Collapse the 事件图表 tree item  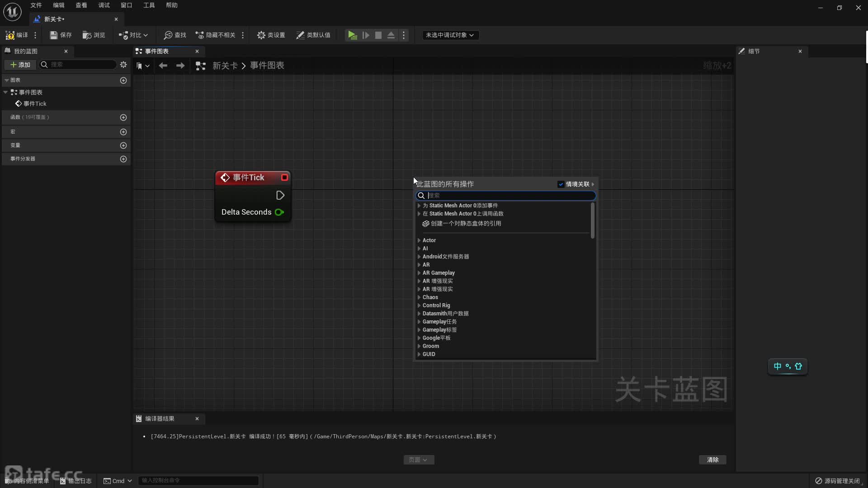tap(5, 92)
